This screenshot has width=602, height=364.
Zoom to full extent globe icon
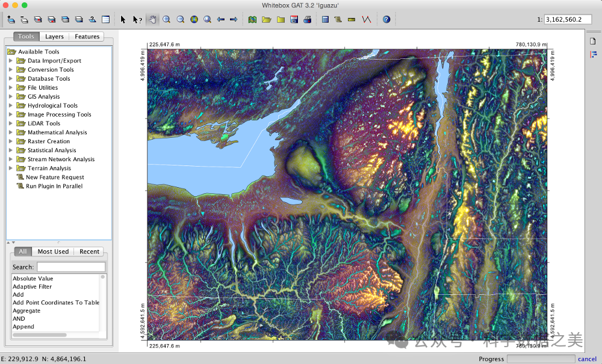point(194,19)
